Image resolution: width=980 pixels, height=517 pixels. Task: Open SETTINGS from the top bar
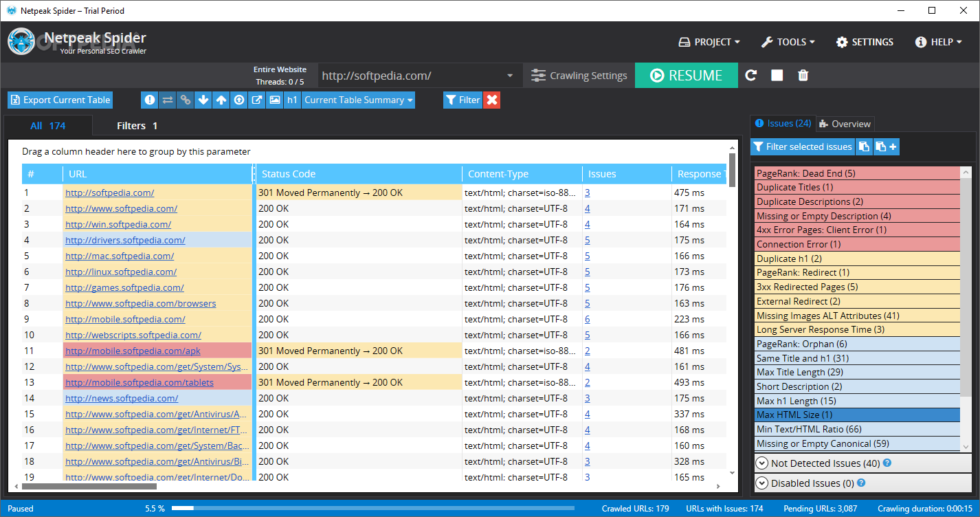click(x=865, y=42)
